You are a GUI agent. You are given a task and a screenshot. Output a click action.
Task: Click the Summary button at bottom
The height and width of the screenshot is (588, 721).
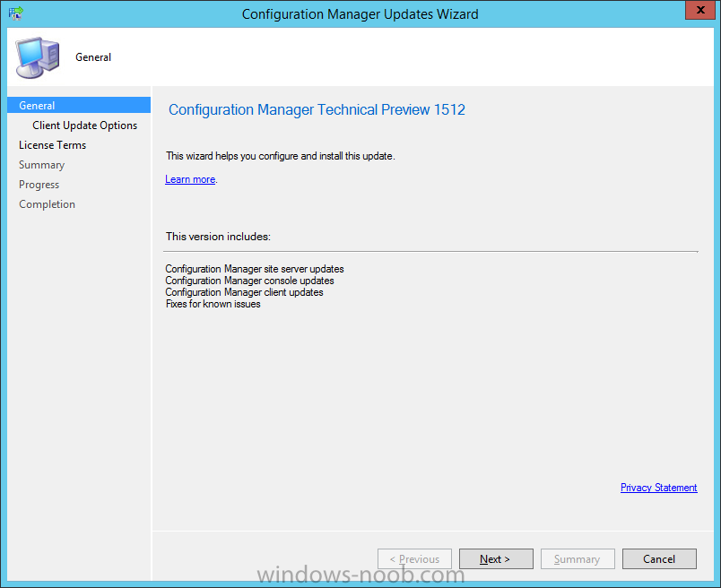click(x=578, y=559)
